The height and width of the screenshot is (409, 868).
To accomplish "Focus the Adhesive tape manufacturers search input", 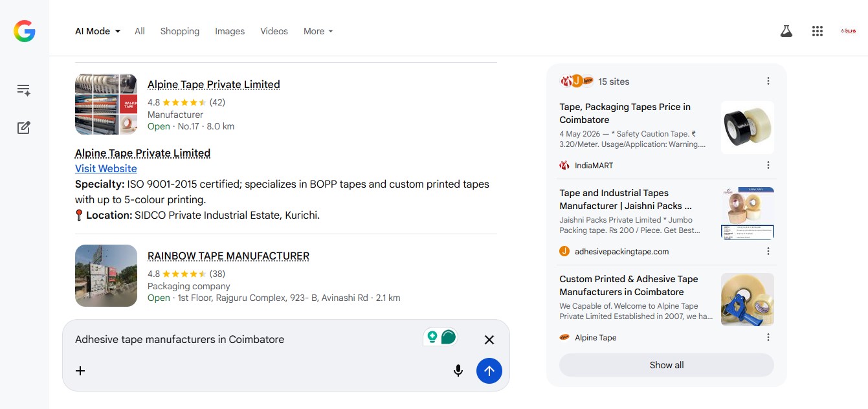I will [x=245, y=340].
